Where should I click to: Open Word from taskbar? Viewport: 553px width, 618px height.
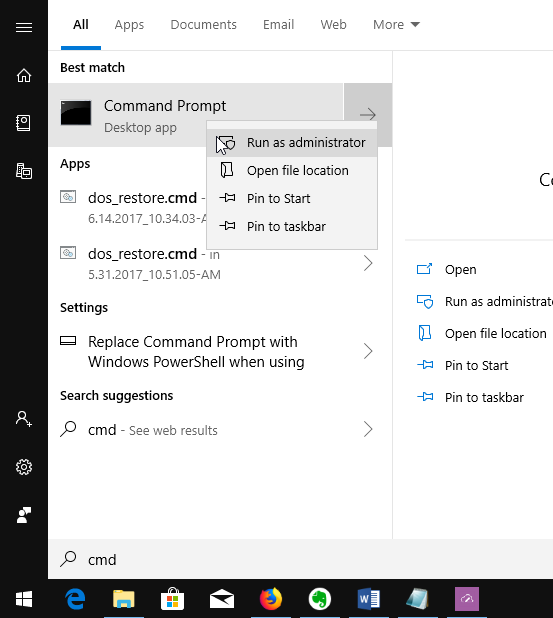click(x=369, y=599)
